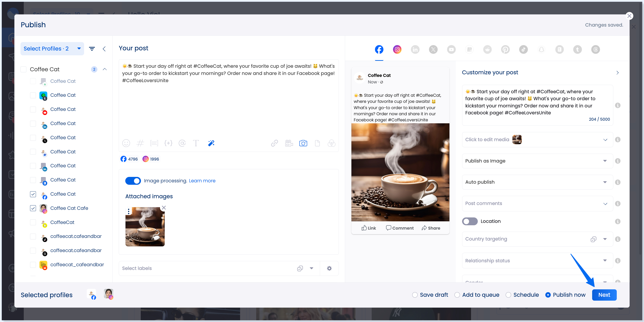The width and height of the screenshot is (644, 322).
Task: Select the Save draft radio option
Action: click(x=415, y=295)
